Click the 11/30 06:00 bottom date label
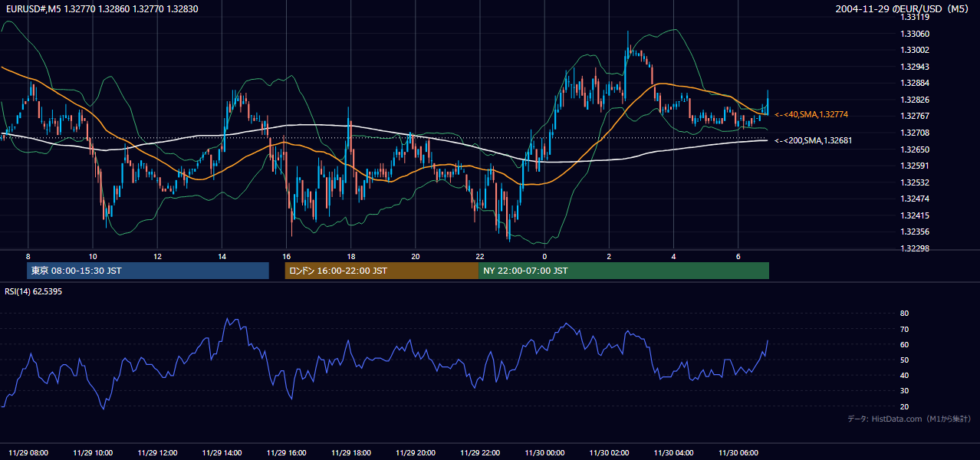 [738, 452]
